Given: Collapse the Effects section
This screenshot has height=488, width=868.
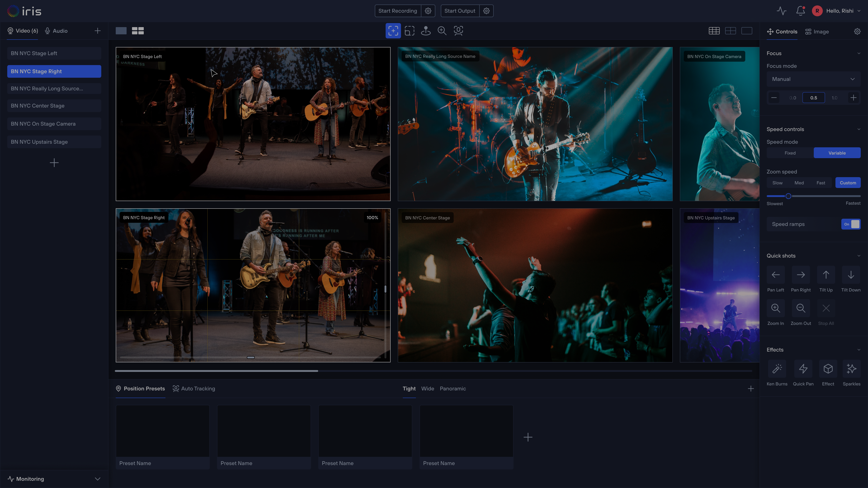Looking at the screenshot, I should [x=859, y=350].
